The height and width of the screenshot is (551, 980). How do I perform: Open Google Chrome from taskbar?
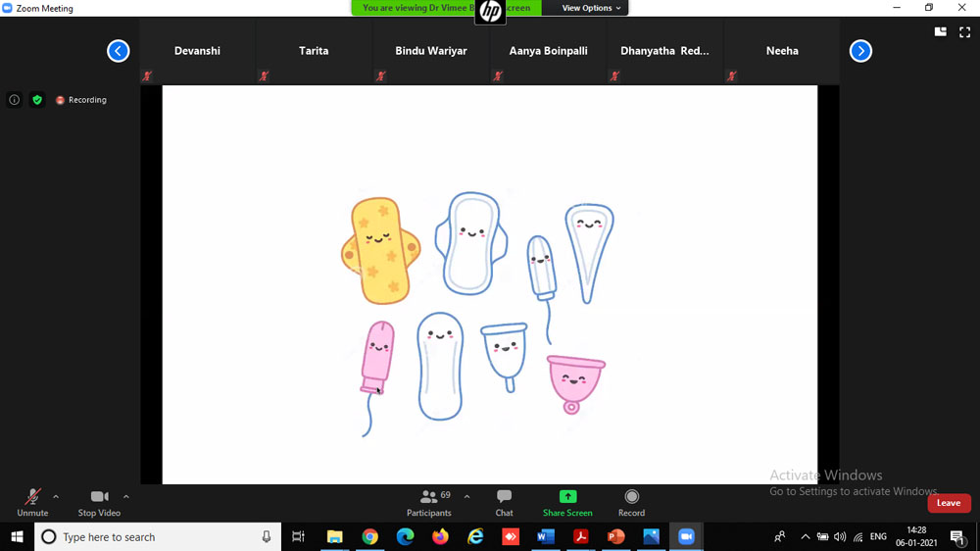(x=370, y=536)
